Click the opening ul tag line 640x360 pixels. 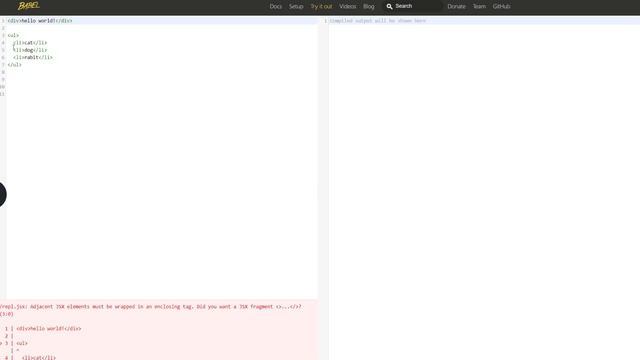(13, 35)
